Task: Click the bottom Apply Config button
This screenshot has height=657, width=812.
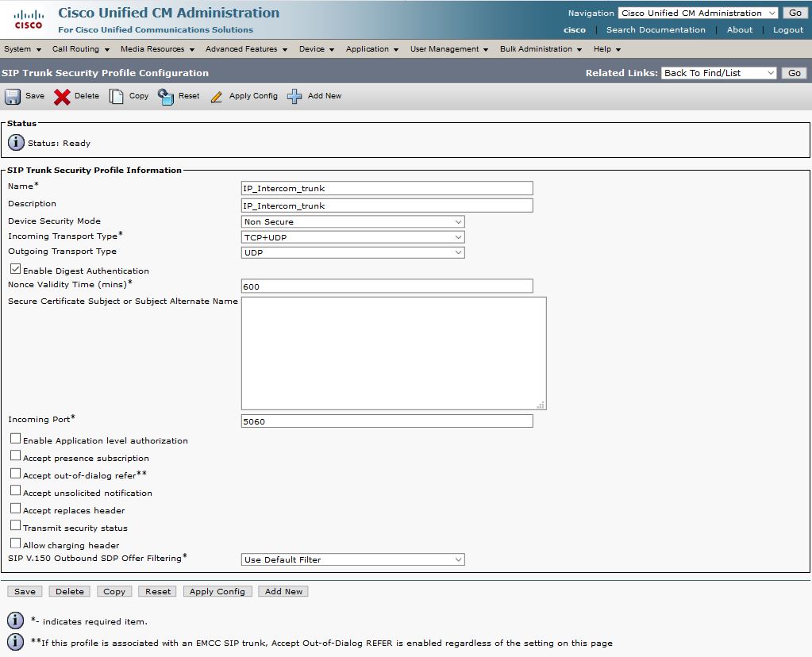Action: coord(217,591)
